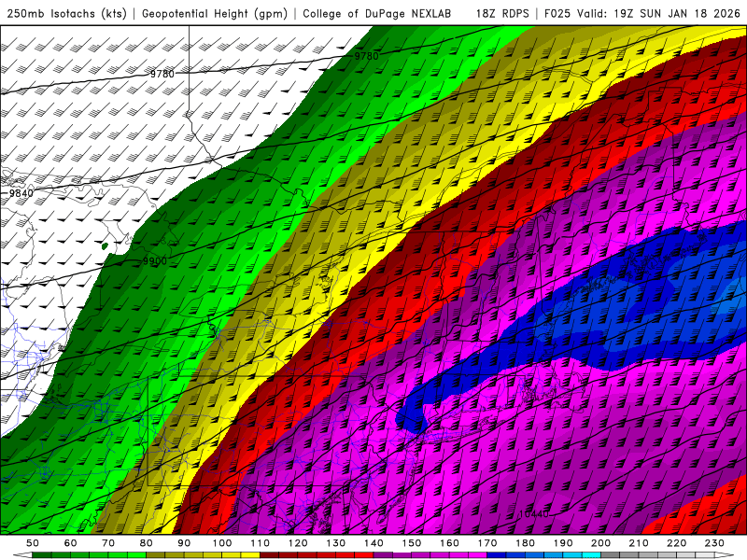Click the 100 value on the color scale

[222, 543]
